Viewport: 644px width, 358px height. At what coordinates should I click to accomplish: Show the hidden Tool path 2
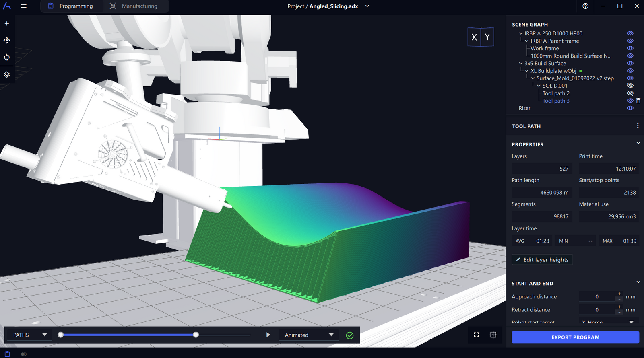coord(630,93)
